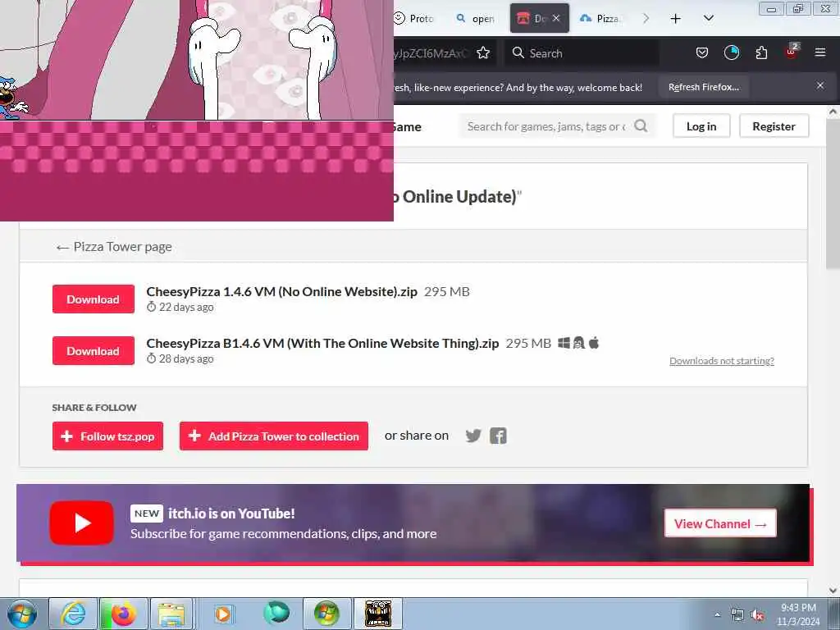Screen dimensions: 840x630
Task: Show hidden tray icons arrow
Action: pos(717,615)
